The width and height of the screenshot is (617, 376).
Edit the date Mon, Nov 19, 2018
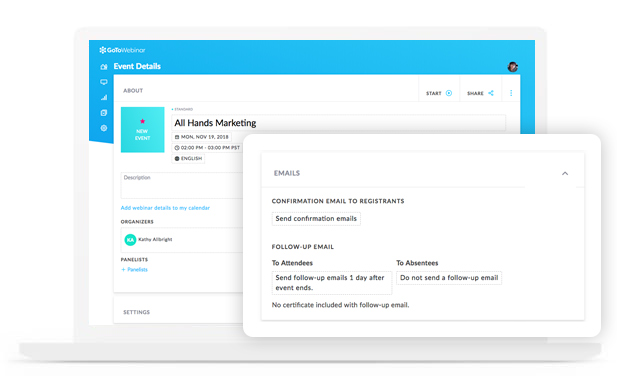pos(201,137)
